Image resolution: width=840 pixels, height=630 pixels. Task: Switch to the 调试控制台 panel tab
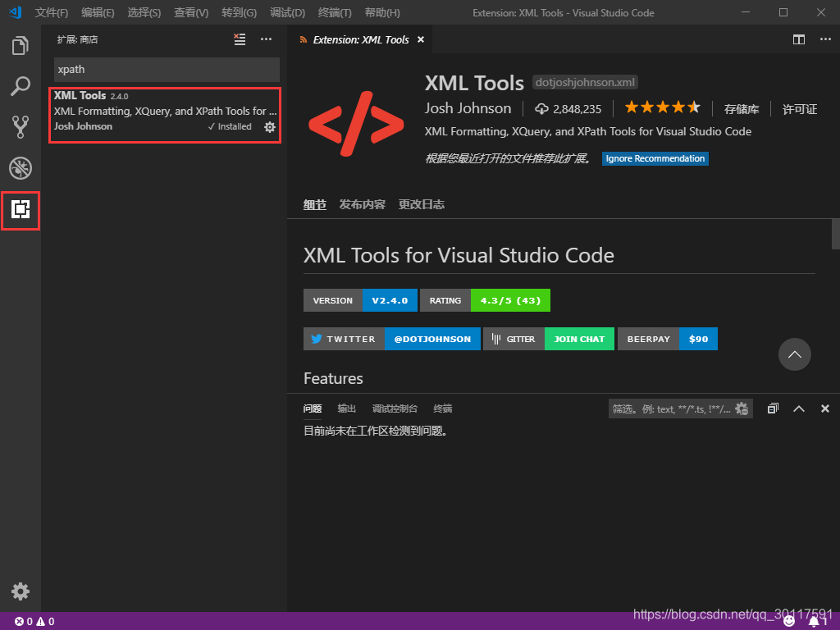(x=395, y=409)
